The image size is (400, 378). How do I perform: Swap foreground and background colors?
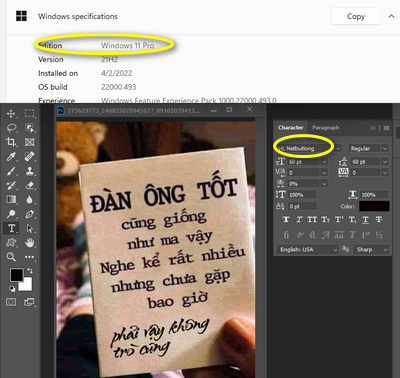(30, 271)
